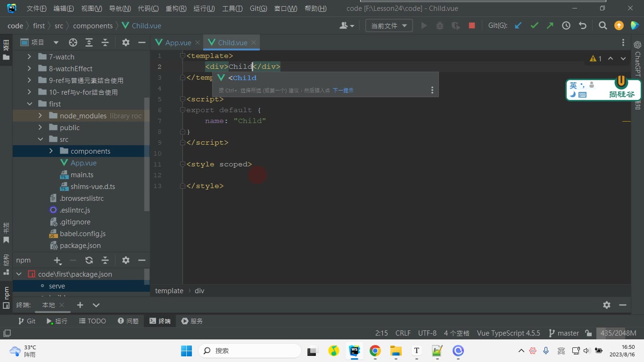This screenshot has height=362, width=644.
Task: Click the master Git branch widget
Action: point(564,333)
